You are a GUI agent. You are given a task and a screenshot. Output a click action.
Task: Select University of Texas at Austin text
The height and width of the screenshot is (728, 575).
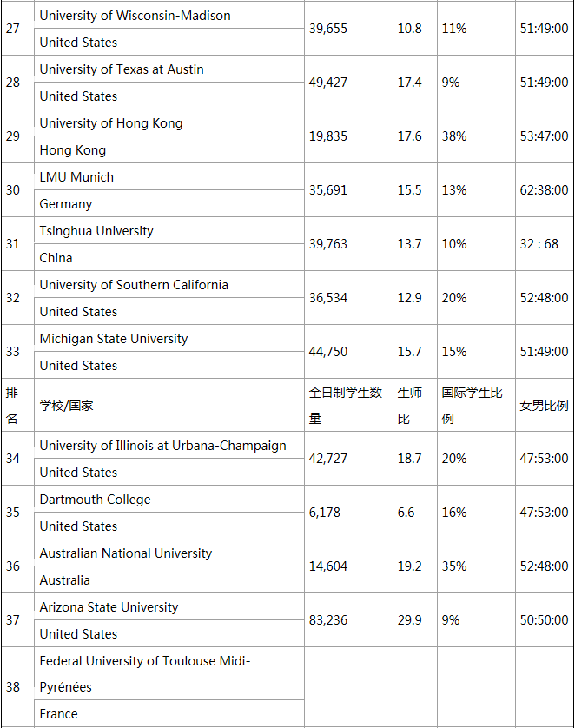click(x=122, y=69)
